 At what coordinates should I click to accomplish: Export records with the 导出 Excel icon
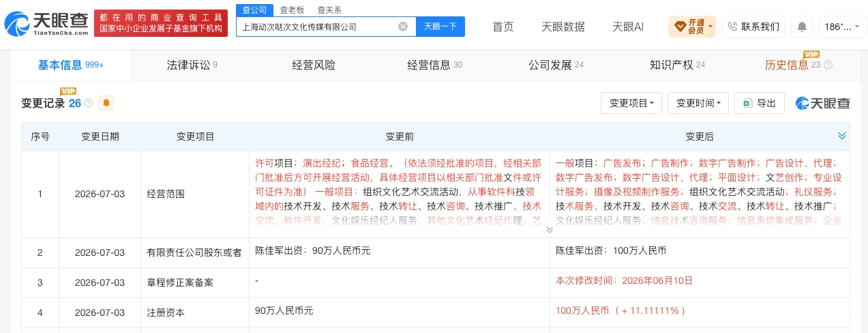(x=760, y=103)
